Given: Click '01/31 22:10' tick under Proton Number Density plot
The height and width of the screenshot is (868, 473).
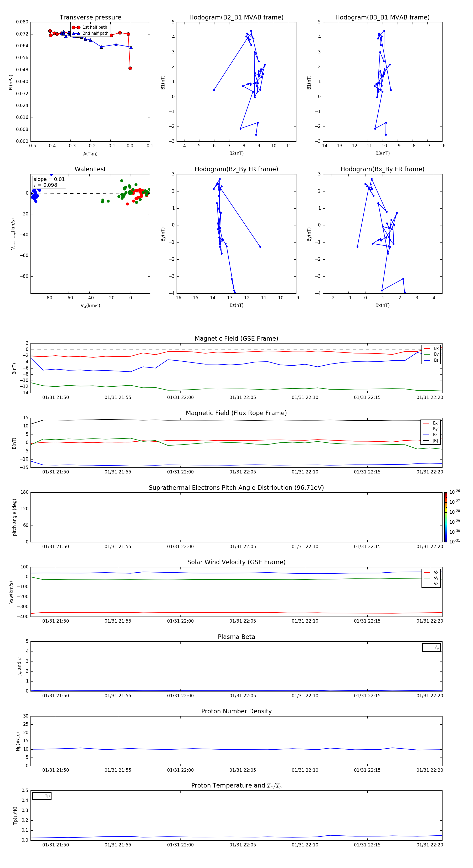Looking at the screenshot, I should click(x=305, y=770).
